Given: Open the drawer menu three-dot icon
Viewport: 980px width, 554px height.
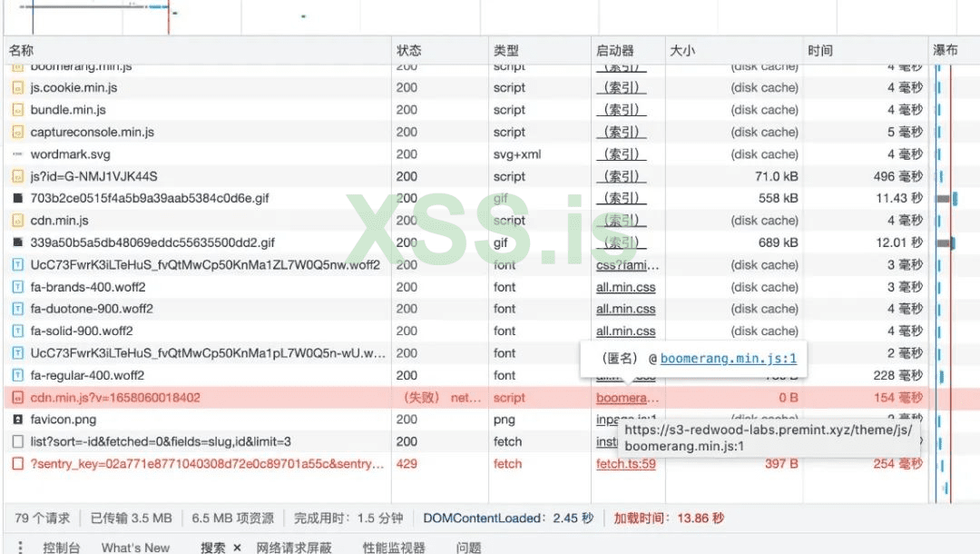Looking at the screenshot, I should [20, 548].
